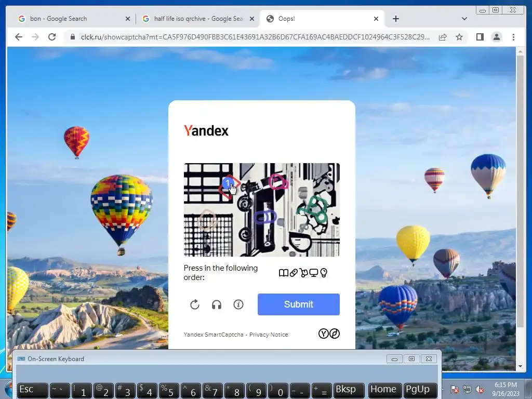Screen dimensions: 532x399
Task: Open the profile avatar menu
Action: click(x=496, y=37)
